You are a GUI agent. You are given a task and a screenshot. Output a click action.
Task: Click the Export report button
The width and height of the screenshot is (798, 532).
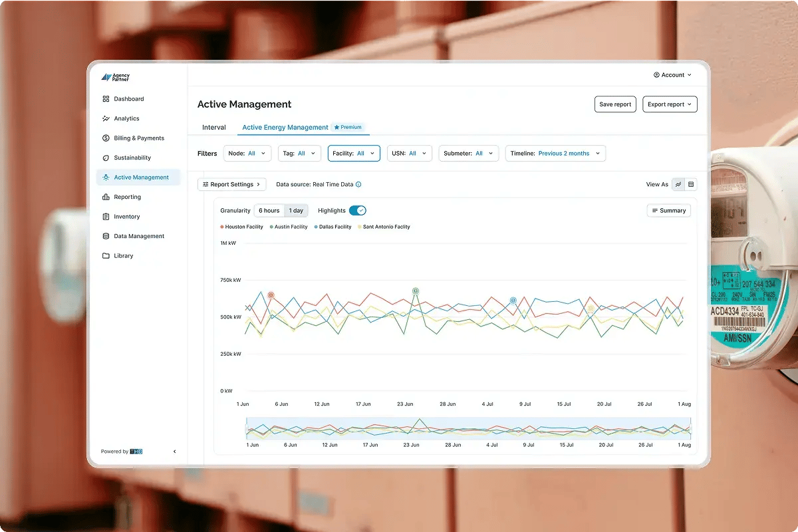pos(670,104)
